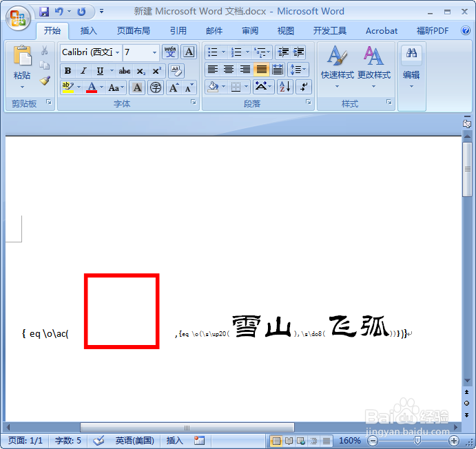Apply yellow highlight color

[68, 87]
